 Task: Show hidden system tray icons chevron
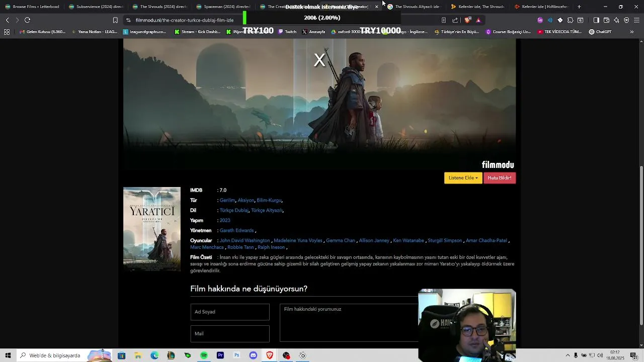point(568,355)
